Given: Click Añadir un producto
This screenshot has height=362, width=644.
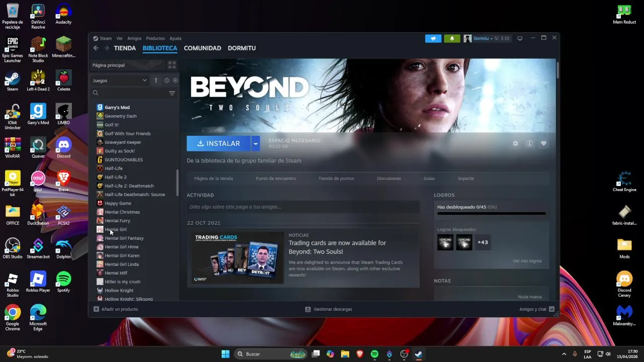Looking at the screenshot, I should 116,309.
